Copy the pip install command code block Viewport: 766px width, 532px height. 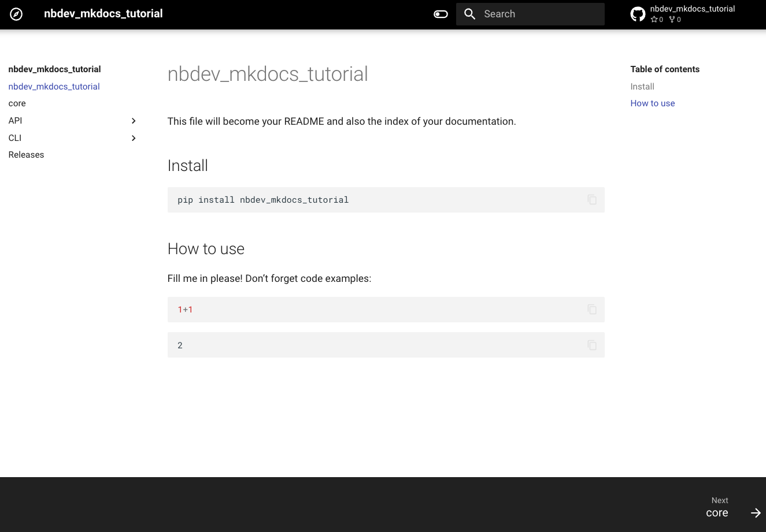pos(592,200)
